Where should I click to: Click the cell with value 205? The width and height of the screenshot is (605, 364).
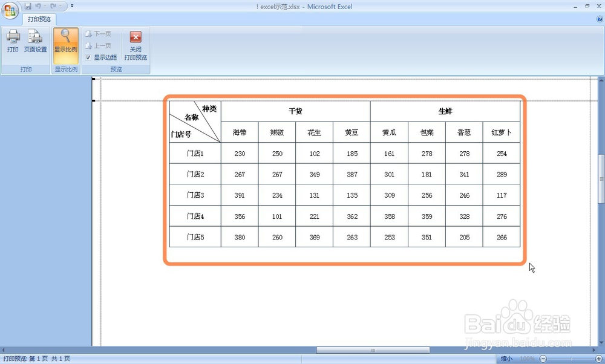point(464,237)
